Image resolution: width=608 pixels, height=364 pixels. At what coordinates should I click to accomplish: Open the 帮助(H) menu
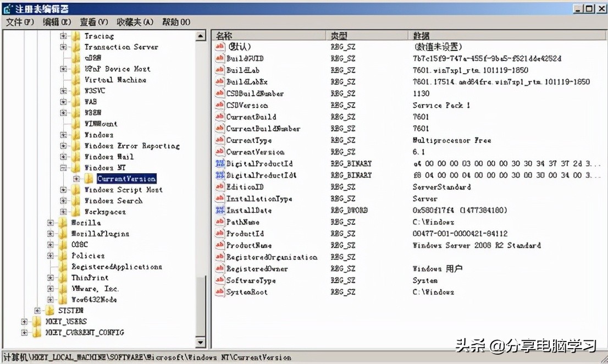click(x=176, y=22)
